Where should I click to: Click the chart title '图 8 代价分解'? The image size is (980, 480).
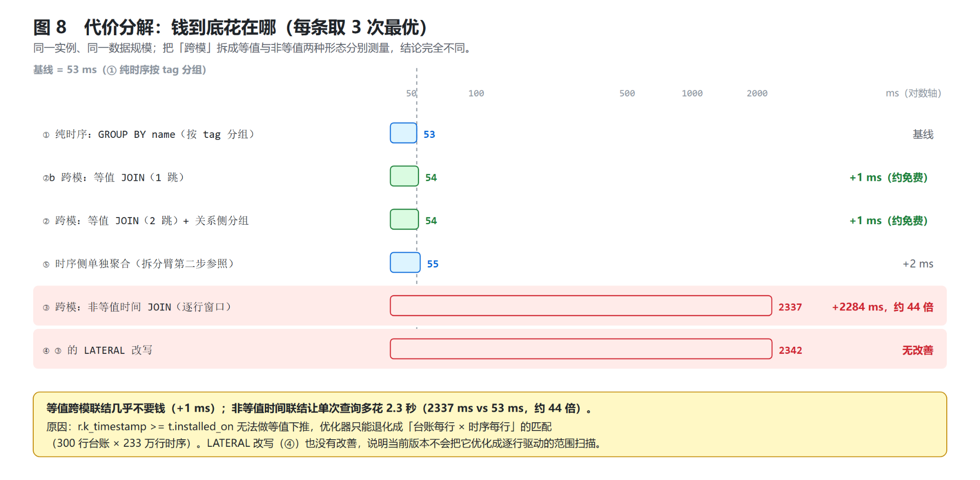(x=230, y=27)
